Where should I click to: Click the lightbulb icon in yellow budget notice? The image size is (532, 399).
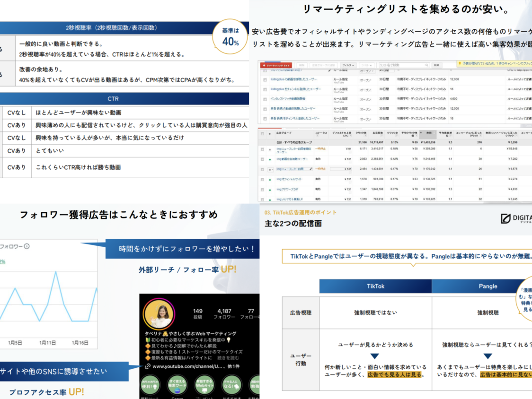(x=460, y=63)
